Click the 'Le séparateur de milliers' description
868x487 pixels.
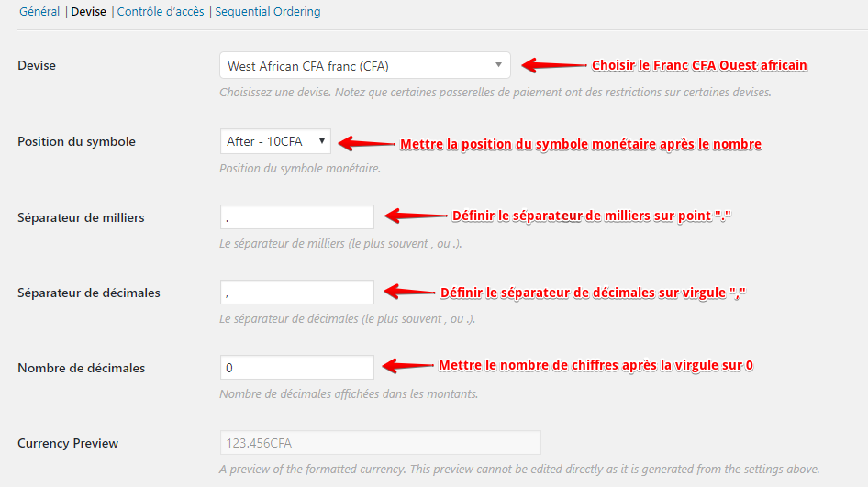pyautogui.click(x=340, y=244)
